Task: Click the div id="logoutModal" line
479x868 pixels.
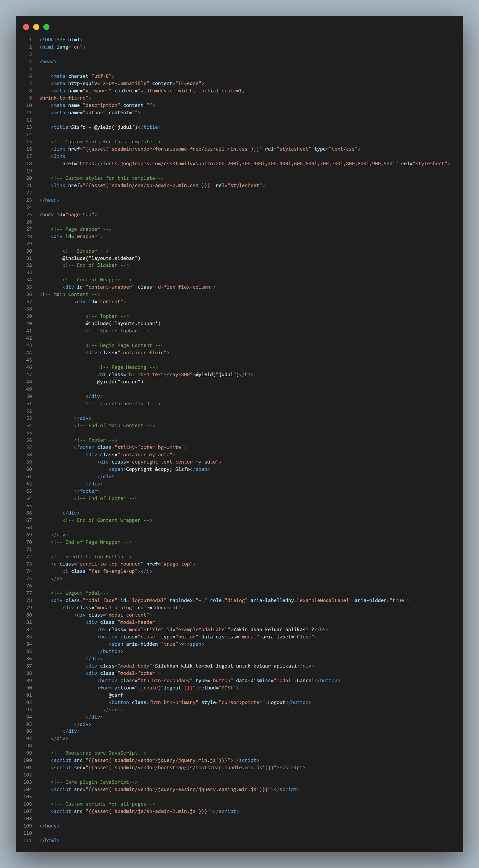Action: pyautogui.click(x=230, y=600)
